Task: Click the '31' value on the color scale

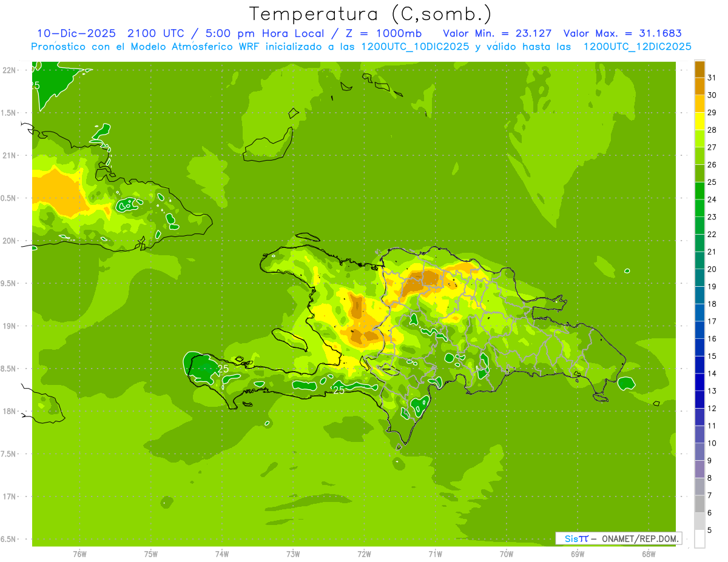Action: (712, 78)
